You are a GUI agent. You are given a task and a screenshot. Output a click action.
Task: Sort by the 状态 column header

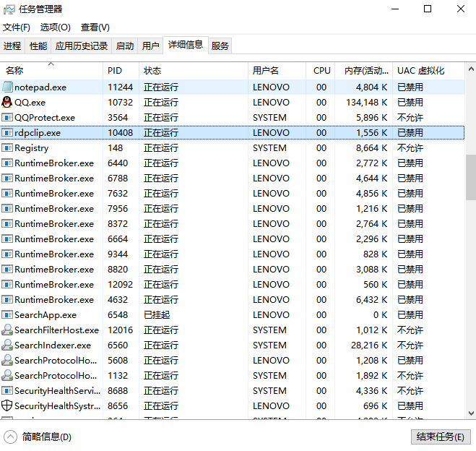tap(194, 71)
